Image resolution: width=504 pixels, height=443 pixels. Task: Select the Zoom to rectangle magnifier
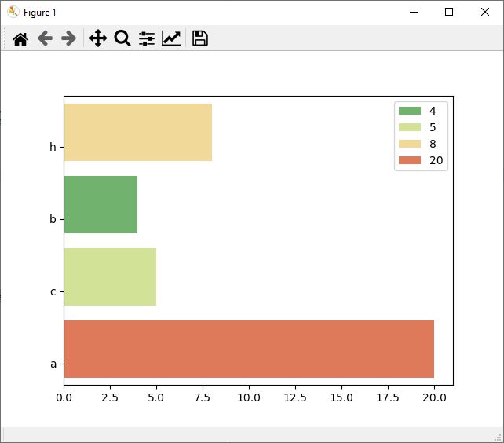pyautogui.click(x=122, y=38)
